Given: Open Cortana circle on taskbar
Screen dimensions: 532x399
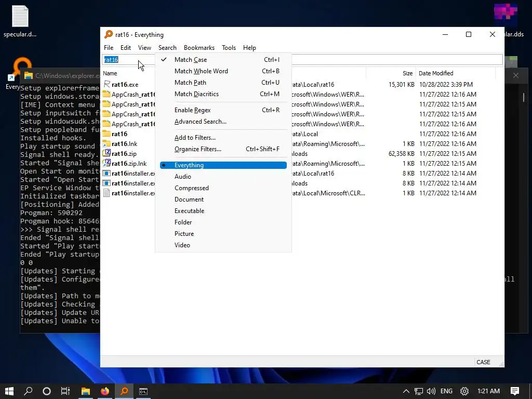Looking at the screenshot, I should [46, 391].
